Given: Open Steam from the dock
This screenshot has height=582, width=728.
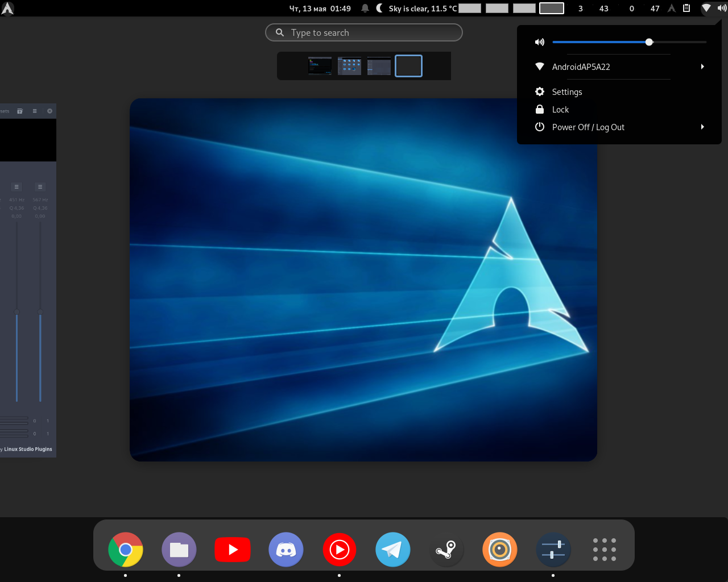Looking at the screenshot, I should 446,550.
